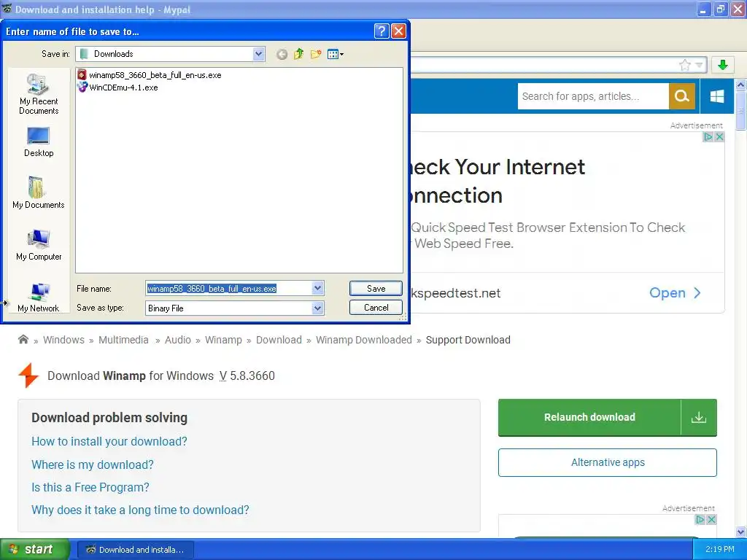This screenshot has width=747, height=560.
Task: Select winamp58_3660_beta_full_en-us.exe in file list
Action: pyautogui.click(x=150, y=75)
